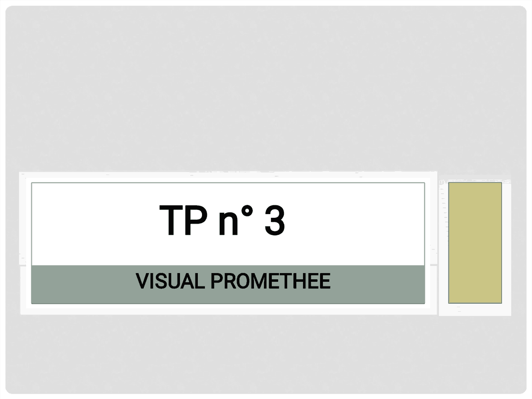
Task: Click the empty gray slide area below title
Action: 266,354
